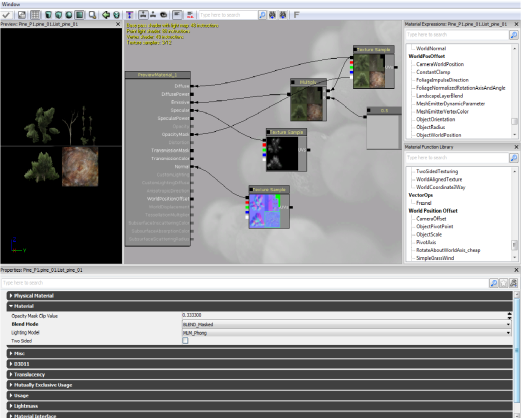This screenshot has height=418, width=522.
Task: Click green channel pin on black mask Texture Sample
Action: click(x=264, y=150)
